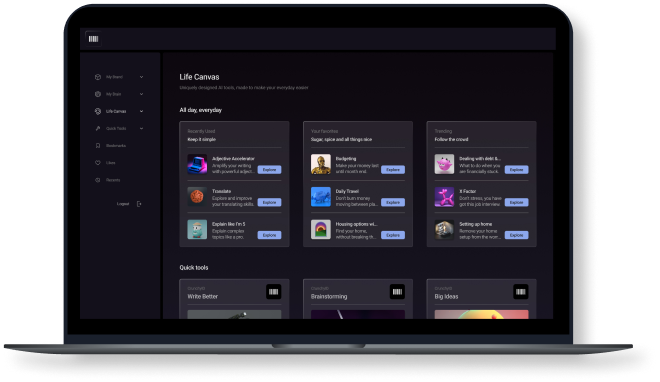The height and width of the screenshot is (382, 660).
Task: Explore the Dealing with debt tool
Action: 516,170
